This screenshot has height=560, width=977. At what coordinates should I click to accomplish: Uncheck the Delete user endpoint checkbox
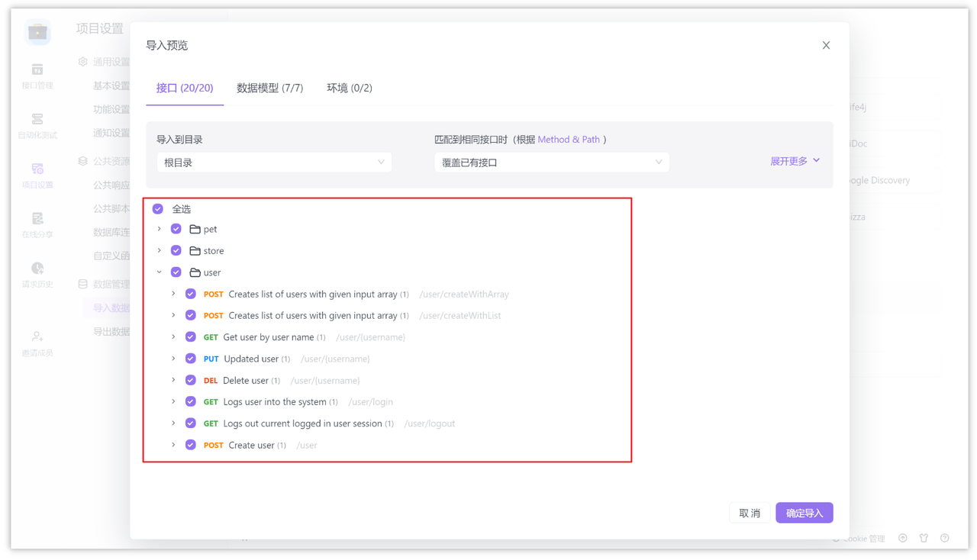coord(190,379)
